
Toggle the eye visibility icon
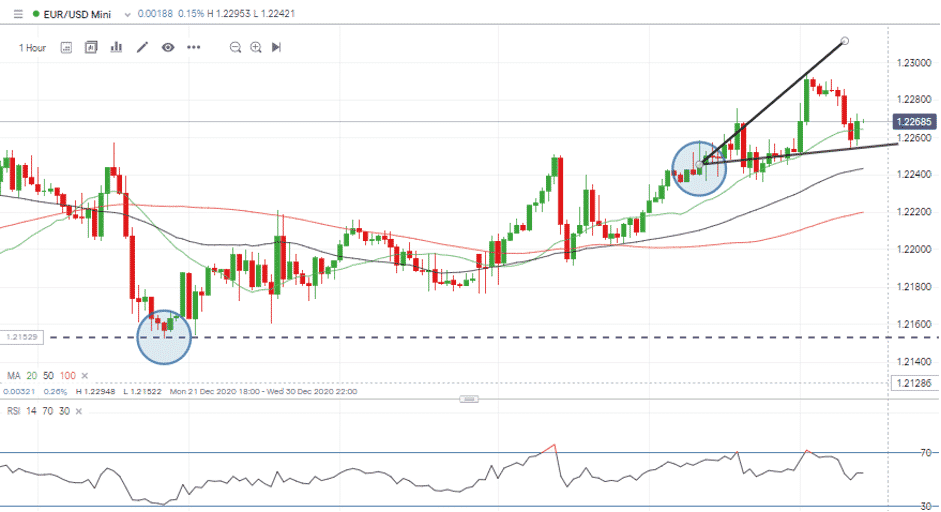168,47
